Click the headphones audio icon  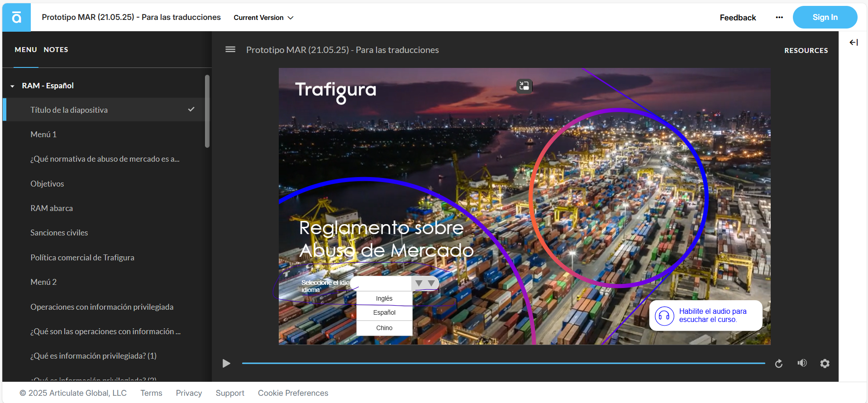click(x=664, y=316)
